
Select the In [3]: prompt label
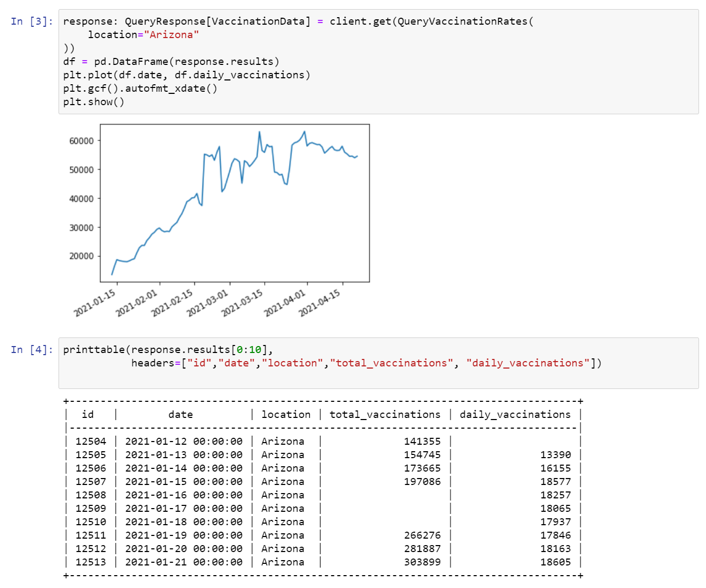tap(32, 21)
